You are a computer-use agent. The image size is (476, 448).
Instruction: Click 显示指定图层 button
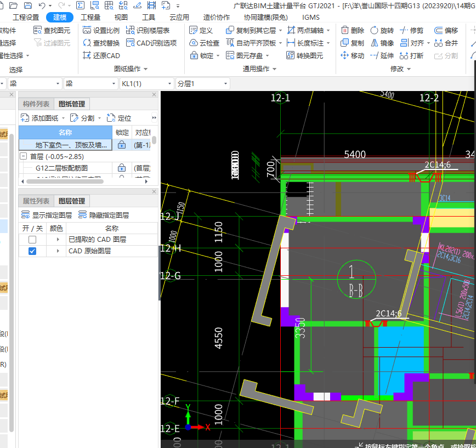click(47, 215)
